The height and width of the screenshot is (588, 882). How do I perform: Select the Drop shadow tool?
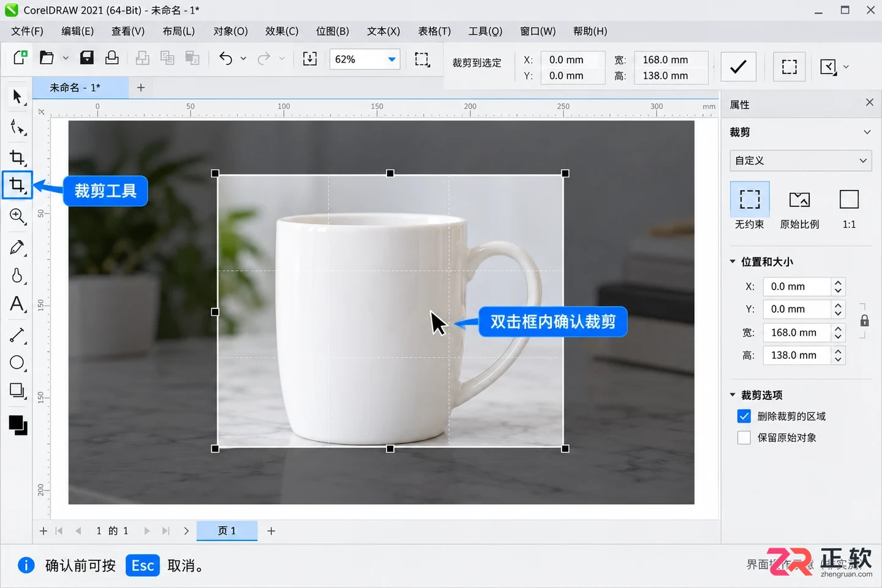coord(17,391)
